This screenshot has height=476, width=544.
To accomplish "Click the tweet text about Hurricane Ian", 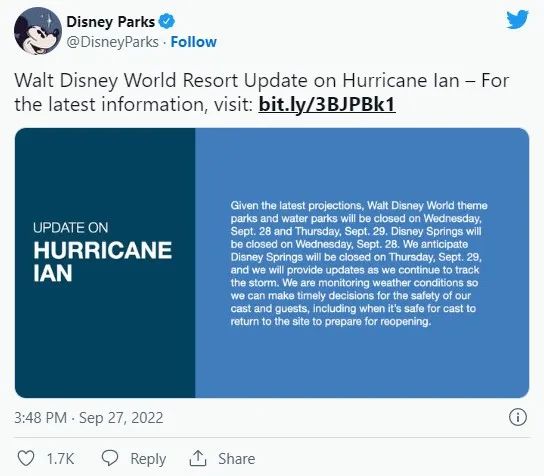I will (262, 92).
